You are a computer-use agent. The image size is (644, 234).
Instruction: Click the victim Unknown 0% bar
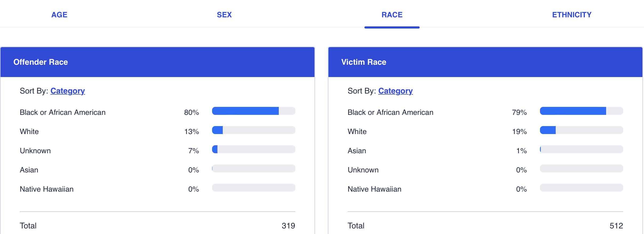click(581, 168)
